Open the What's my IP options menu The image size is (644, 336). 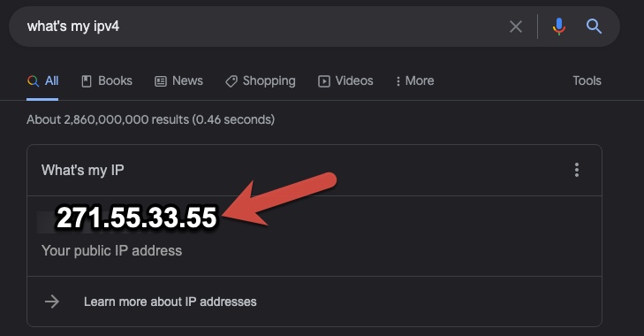coord(577,170)
